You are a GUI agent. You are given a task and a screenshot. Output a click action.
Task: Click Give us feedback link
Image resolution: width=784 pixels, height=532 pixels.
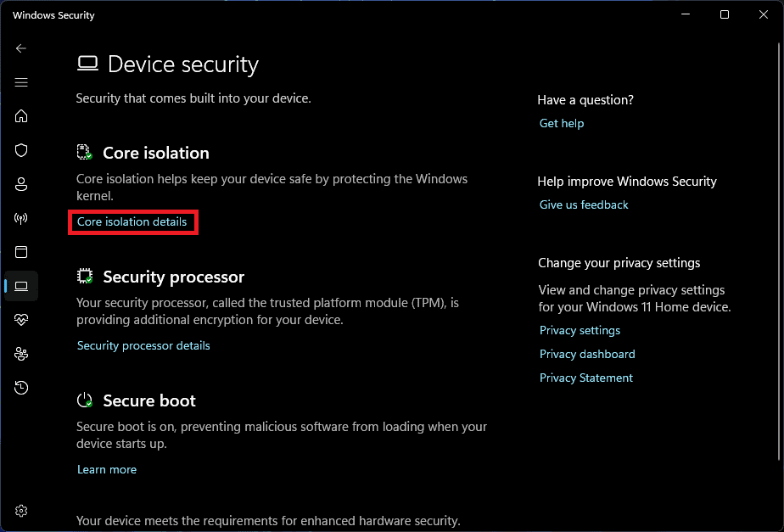[584, 204]
